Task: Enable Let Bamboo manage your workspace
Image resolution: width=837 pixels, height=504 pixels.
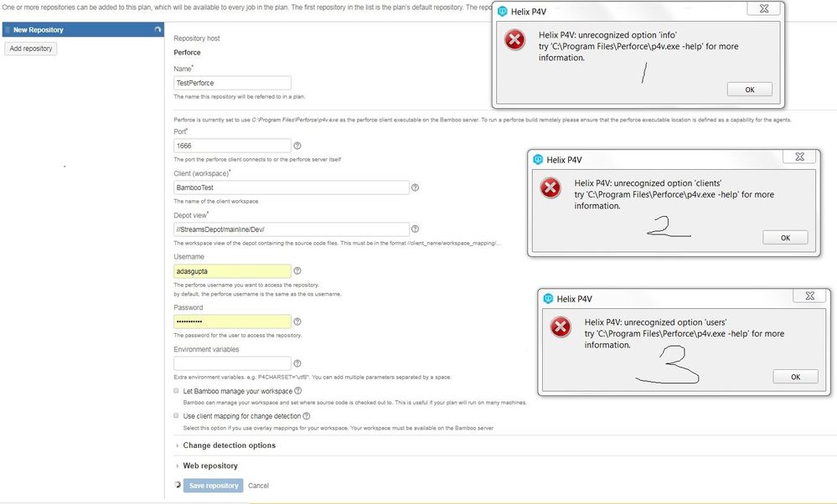Action: tap(176, 390)
